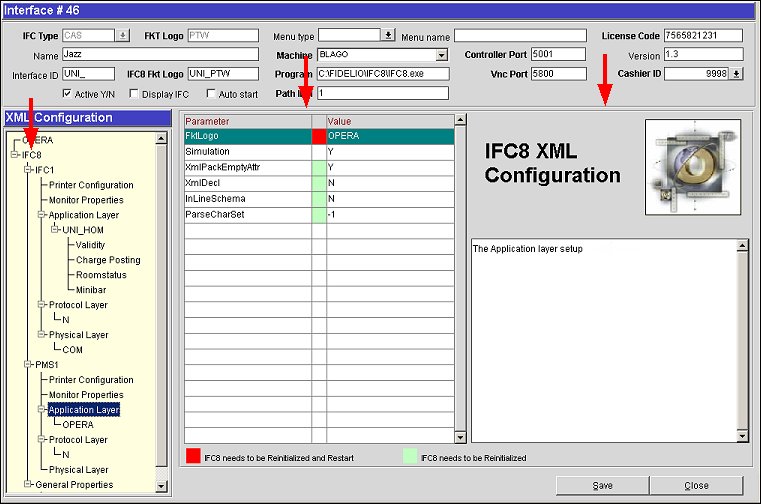Click the red indicator beside FktLogo row
This screenshot has width=761, height=504.
pyautogui.click(x=319, y=136)
